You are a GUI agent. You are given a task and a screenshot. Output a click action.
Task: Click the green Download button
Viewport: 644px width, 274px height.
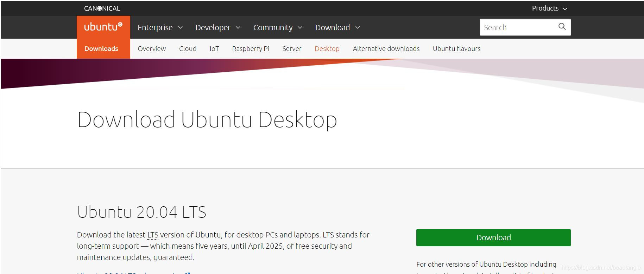coord(493,237)
